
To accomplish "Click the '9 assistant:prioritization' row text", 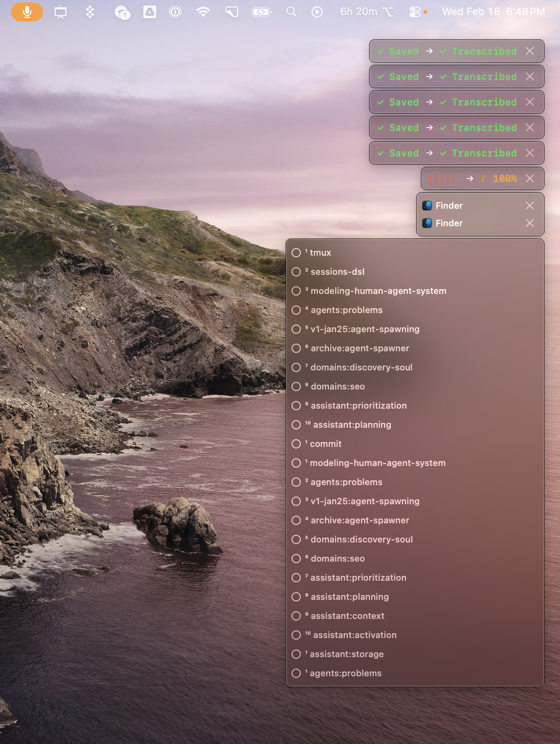I will (356, 405).
